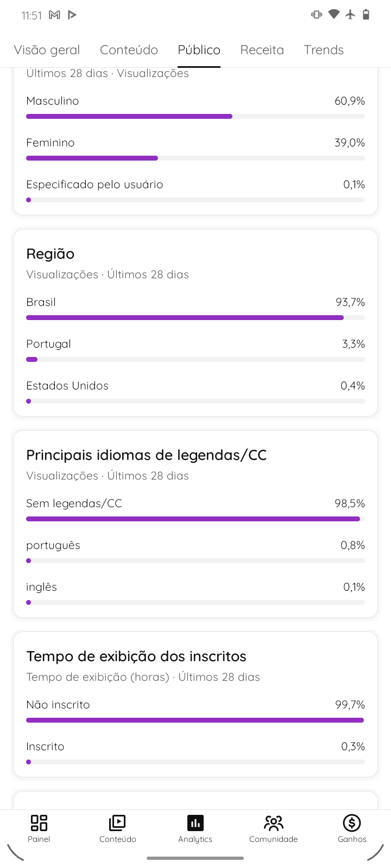
Task: Tap the Masculino percentage bar
Action: tap(195, 117)
